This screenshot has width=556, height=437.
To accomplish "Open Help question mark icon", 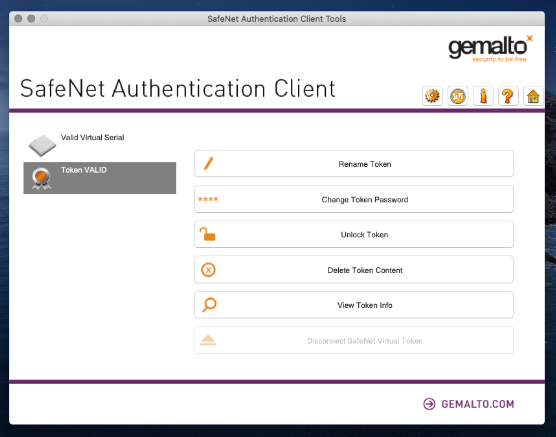I will pyautogui.click(x=508, y=96).
